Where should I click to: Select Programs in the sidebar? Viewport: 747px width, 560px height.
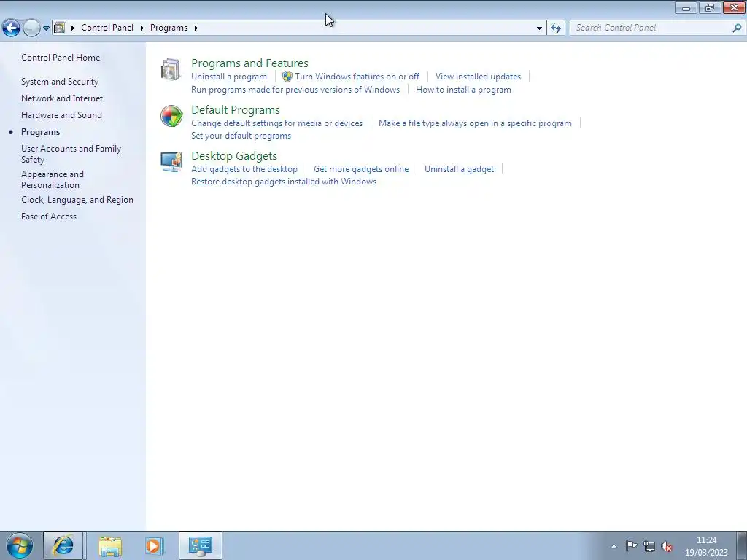click(41, 132)
